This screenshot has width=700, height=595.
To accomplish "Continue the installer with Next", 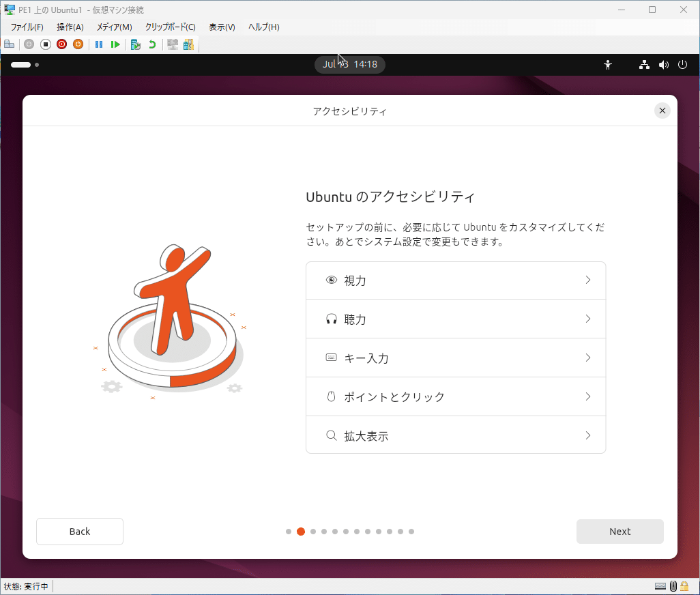I will tap(620, 531).
